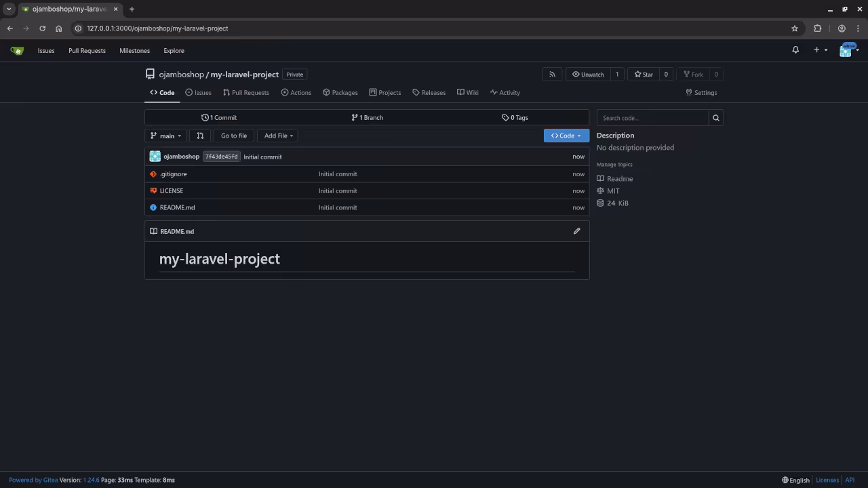Switch to the Projects tab
Viewport: 868px width, 488px height.
tap(384, 93)
